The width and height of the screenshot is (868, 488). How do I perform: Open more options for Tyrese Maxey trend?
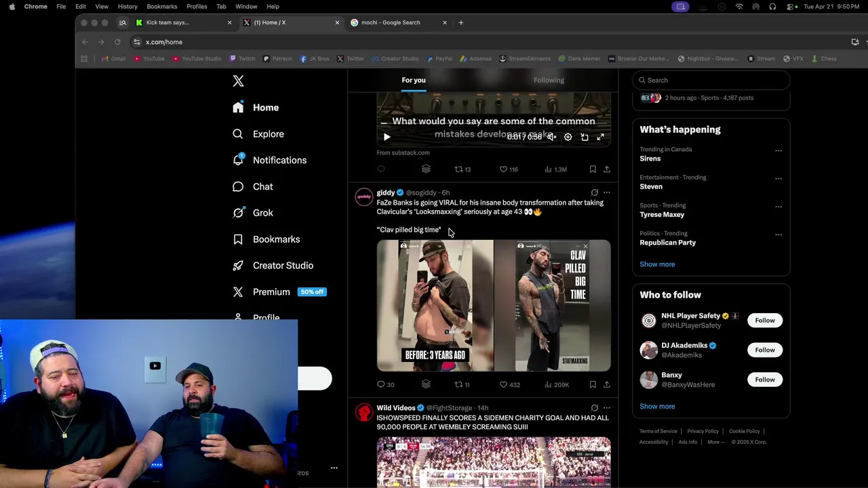click(778, 206)
